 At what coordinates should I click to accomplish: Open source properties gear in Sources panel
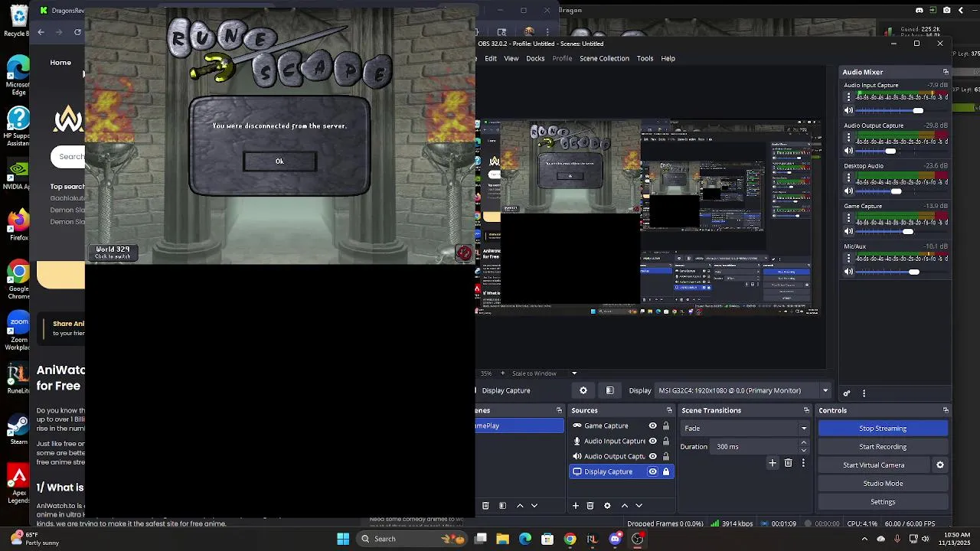[607, 506]
